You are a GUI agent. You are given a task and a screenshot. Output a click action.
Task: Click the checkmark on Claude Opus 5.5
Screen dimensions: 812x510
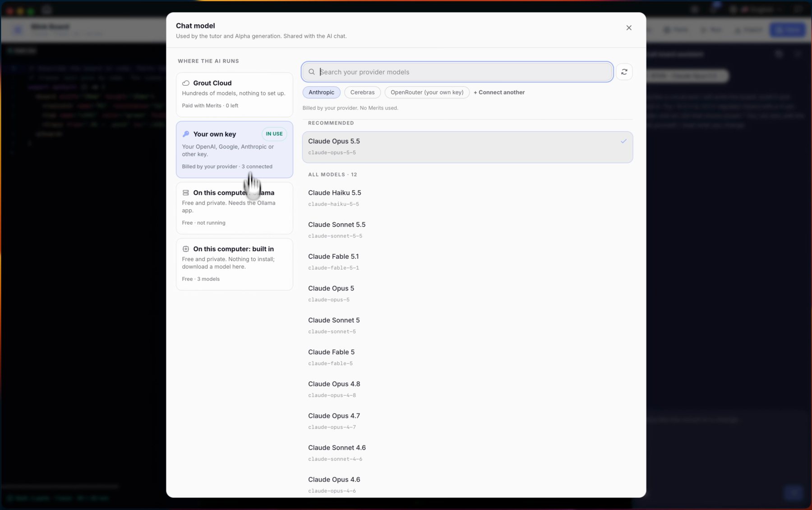(x=623, y=141)
